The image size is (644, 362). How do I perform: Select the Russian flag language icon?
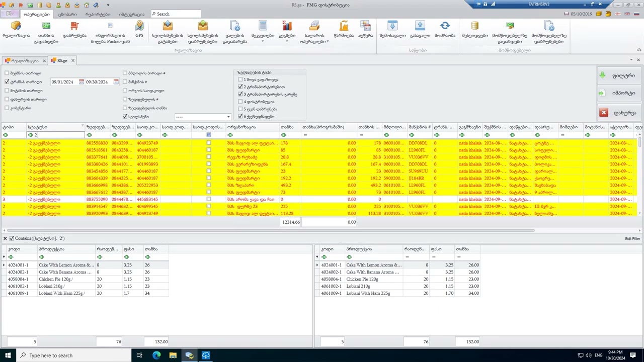pyautogui.click(x=636, y=14)
